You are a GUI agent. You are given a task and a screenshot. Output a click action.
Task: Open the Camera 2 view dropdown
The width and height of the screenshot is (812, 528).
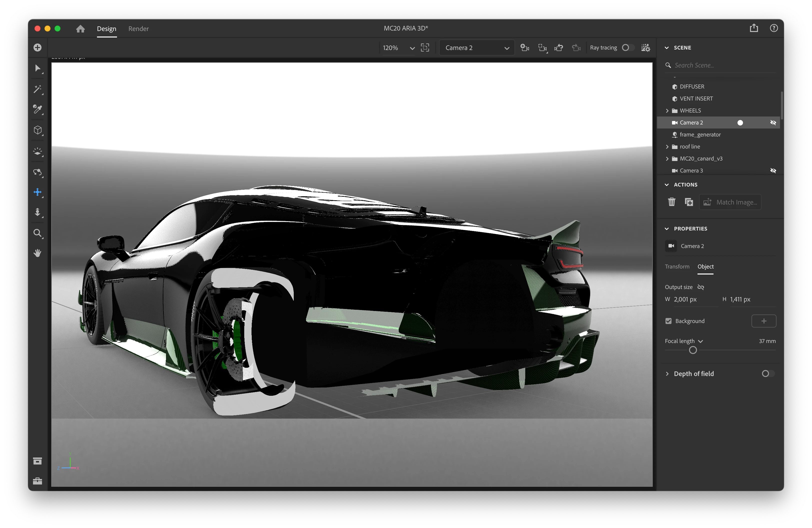(476, 48)
